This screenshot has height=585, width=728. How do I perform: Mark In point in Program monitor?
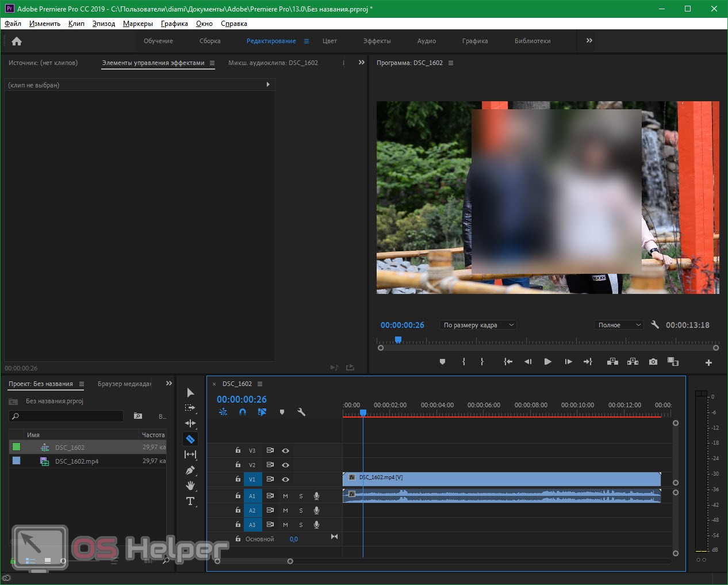(463, 362)
